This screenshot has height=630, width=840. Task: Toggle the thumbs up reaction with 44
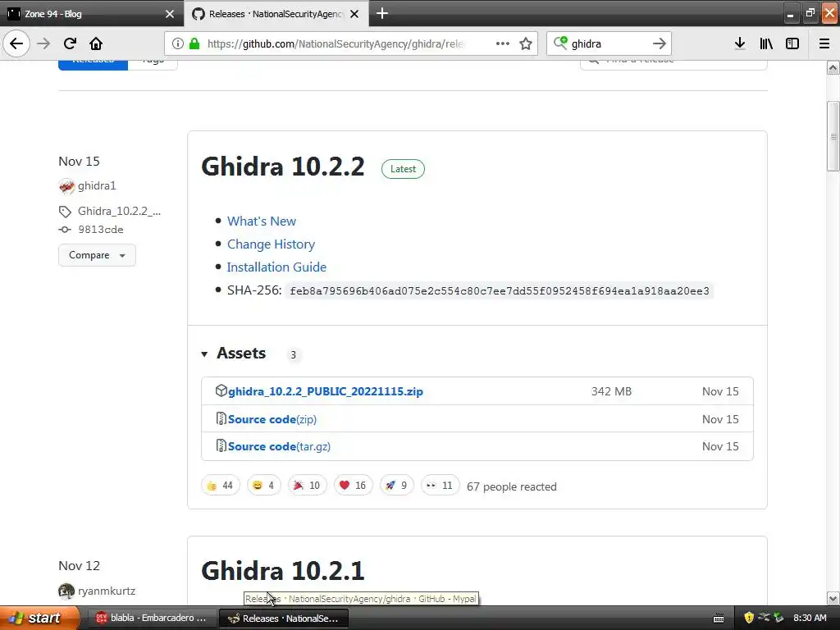click(x=220, y=486)
